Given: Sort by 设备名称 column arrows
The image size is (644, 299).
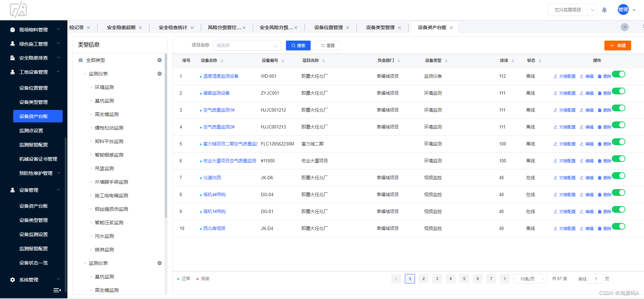Looking at the screenshot, I should pyautogui.click(x=222, y=61).
